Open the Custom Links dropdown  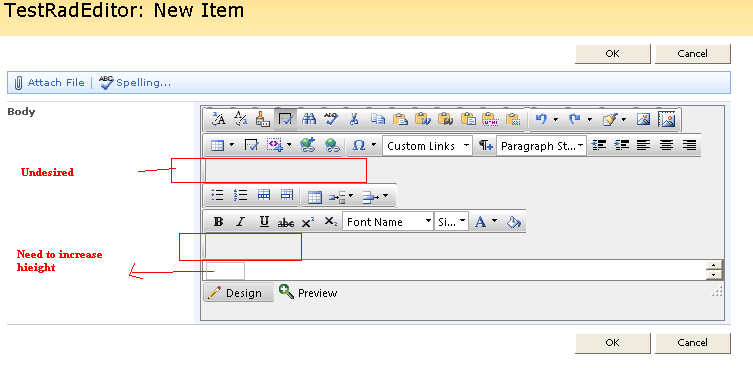point(427,146)
